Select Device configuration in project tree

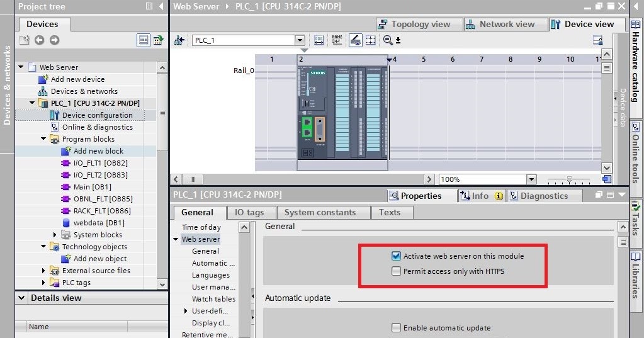pos(98,115)
